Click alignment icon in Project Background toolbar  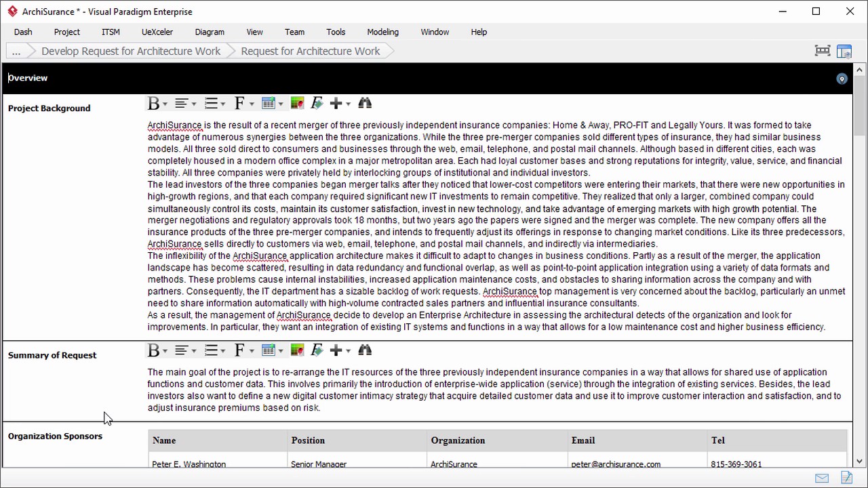(181, 104)
